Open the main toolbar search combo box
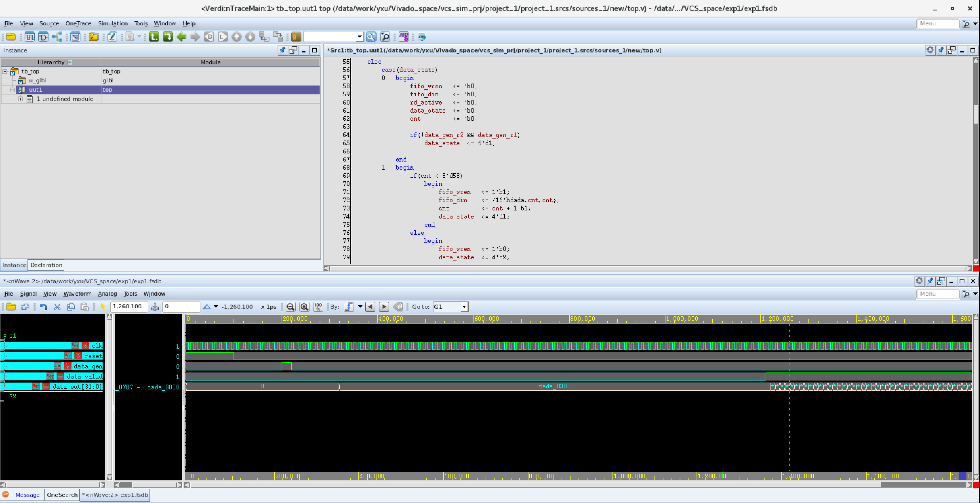Image resolution: width=980 pixels, height=503 pixels. (334, 37)
